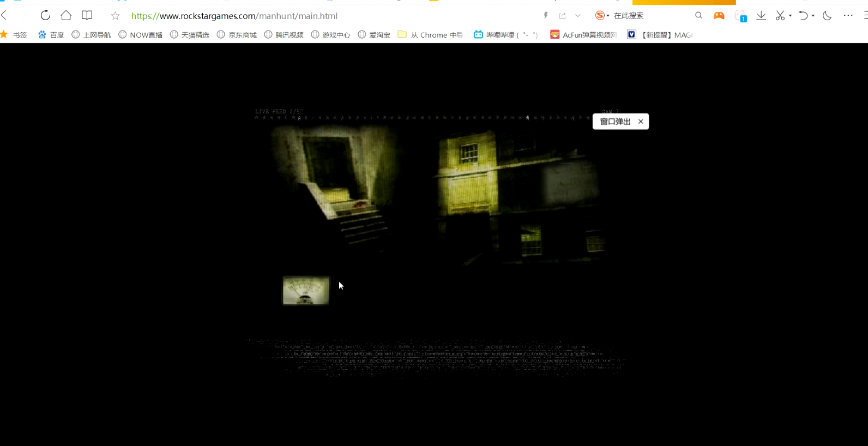Image resolution: width=868 pixels, height=446 pixels.
Task: Open the 爱淘宝 bookmark
Action: click(374, 35)
